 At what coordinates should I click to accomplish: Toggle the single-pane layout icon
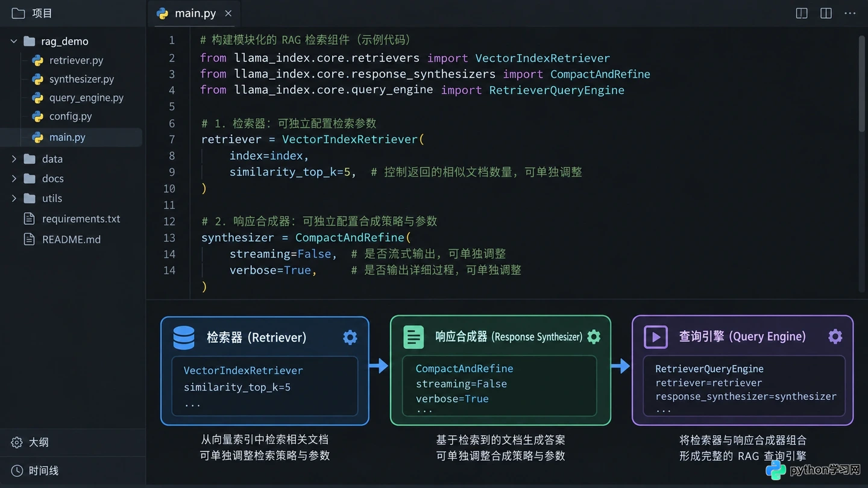coord(802,13)
